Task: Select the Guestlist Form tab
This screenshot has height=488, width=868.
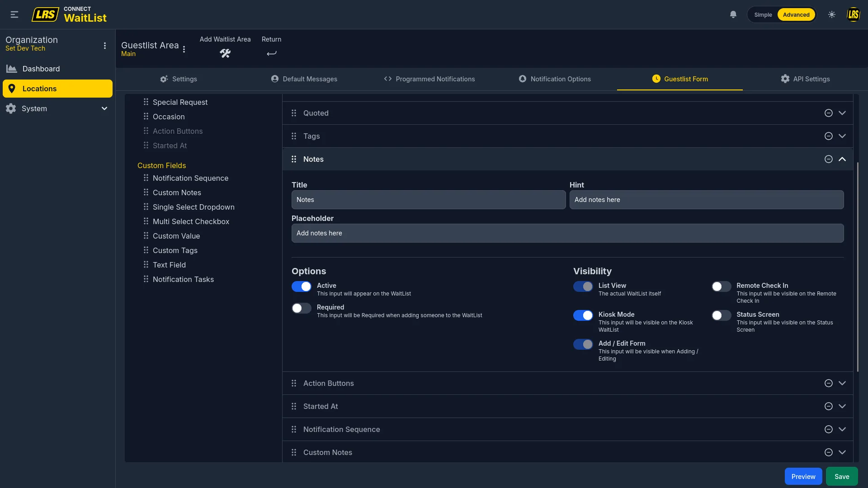Action: point(680,79)
